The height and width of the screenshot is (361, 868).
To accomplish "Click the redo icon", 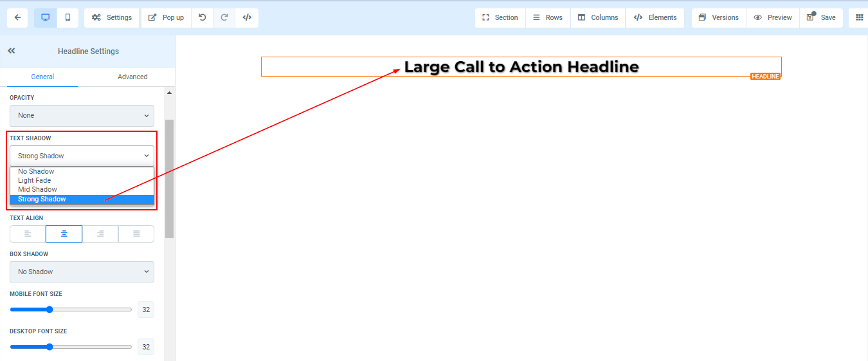I will 224,17.
